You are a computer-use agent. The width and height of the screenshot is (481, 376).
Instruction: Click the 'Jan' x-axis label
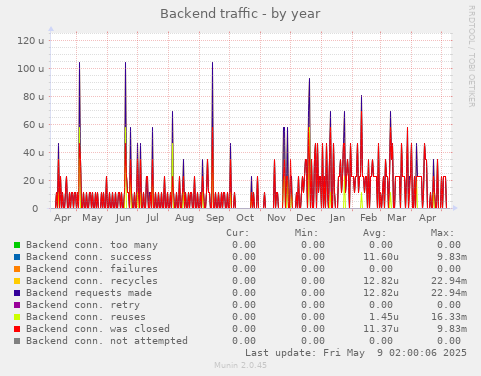(337, 218)
